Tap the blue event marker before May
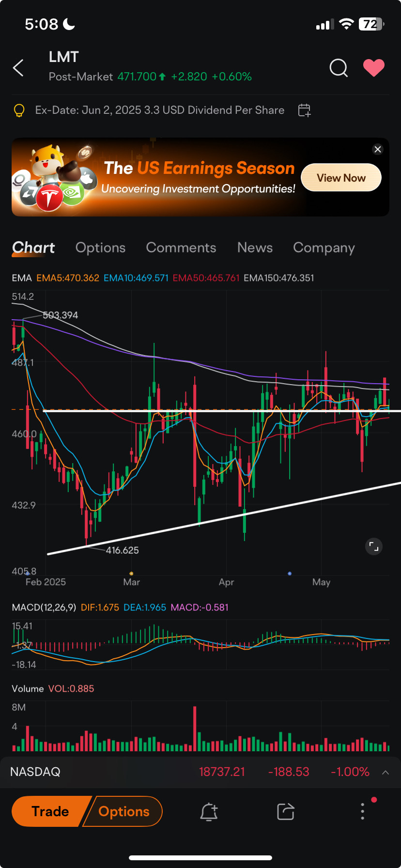 pos(290,573)
